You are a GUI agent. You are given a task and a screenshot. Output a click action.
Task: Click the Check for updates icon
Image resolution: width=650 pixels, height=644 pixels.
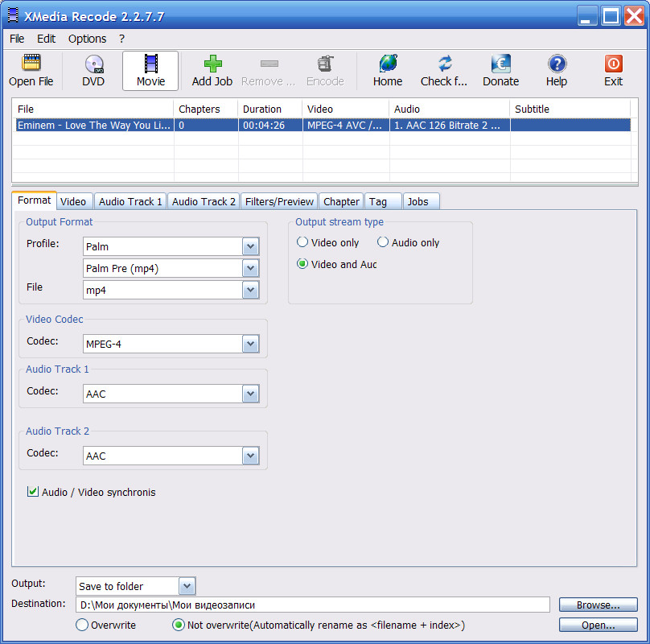pyautogui.click(x=444, y=64)
